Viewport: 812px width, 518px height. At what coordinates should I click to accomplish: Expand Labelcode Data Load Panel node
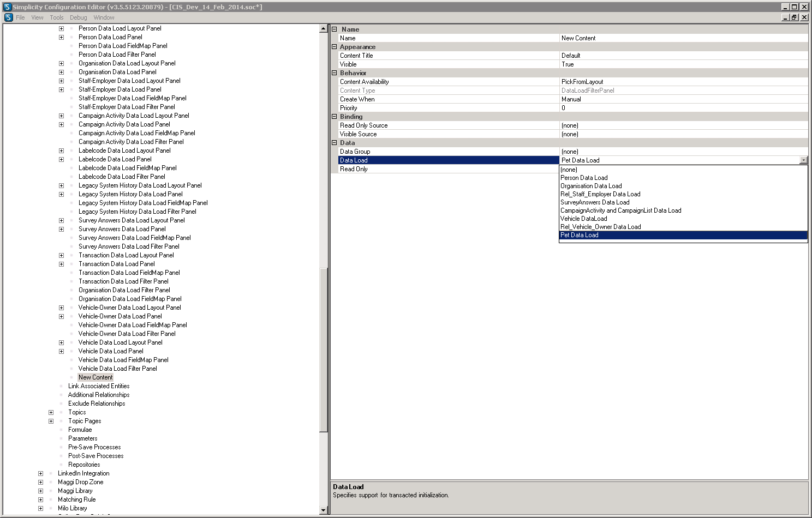click(61, 159)
